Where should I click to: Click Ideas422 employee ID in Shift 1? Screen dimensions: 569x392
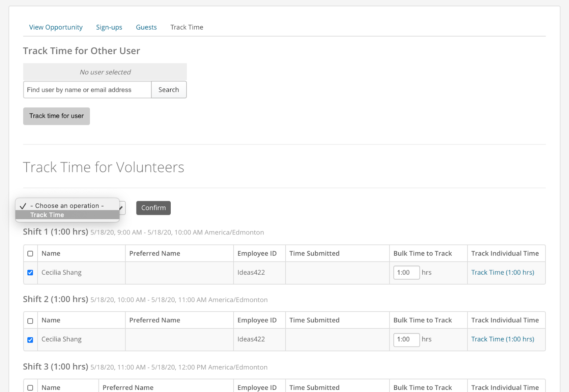tap(251, 272)
